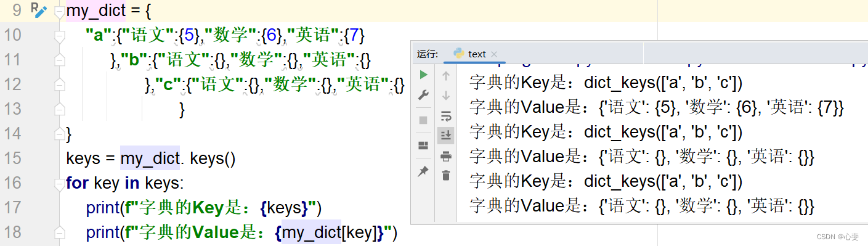Screen dimensions: 868x246
Task: Pin the run tab using the pin icon
Action: (x=423, y=171)
